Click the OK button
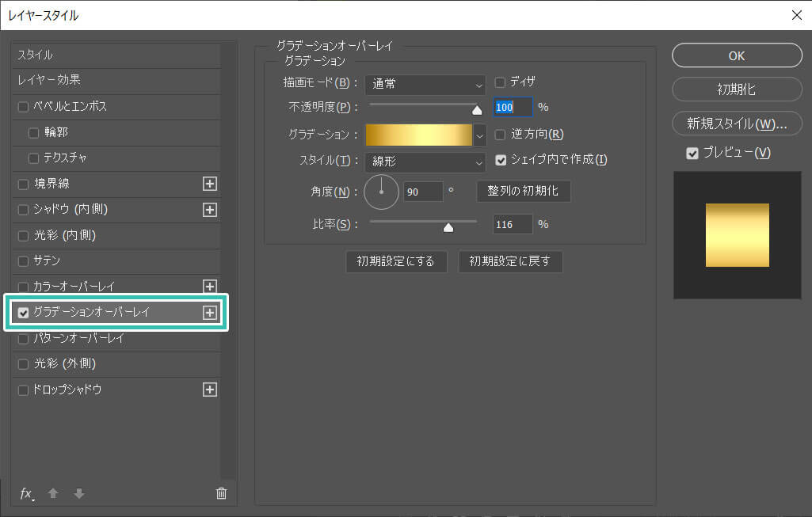The height and width of the screenshot is (517, 812). pos(737,55)
